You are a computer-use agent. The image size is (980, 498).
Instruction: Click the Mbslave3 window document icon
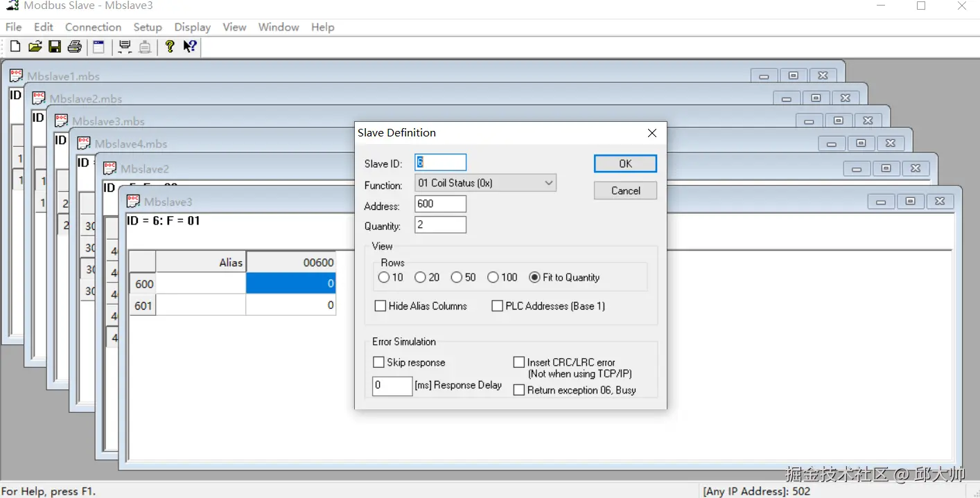click(133, 201)
